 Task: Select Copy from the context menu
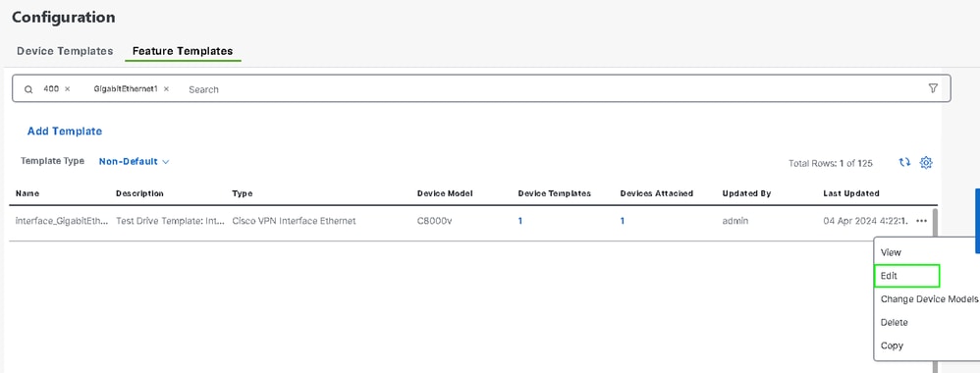(892, 346)
